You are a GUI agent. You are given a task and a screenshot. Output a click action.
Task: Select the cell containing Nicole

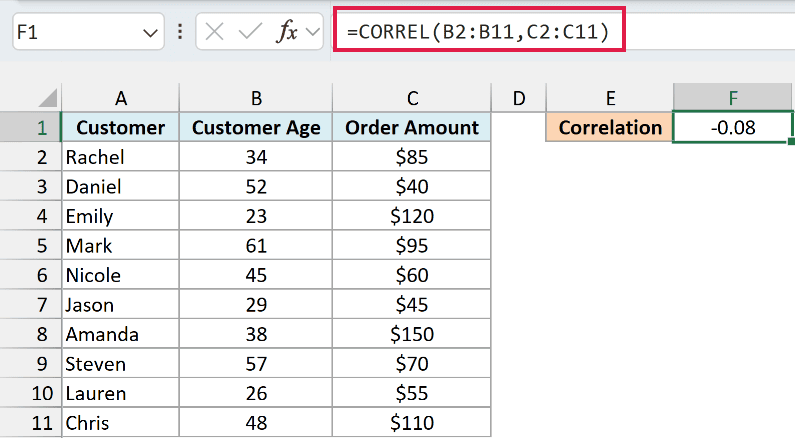pyautogui.click(x=121, y=275)
